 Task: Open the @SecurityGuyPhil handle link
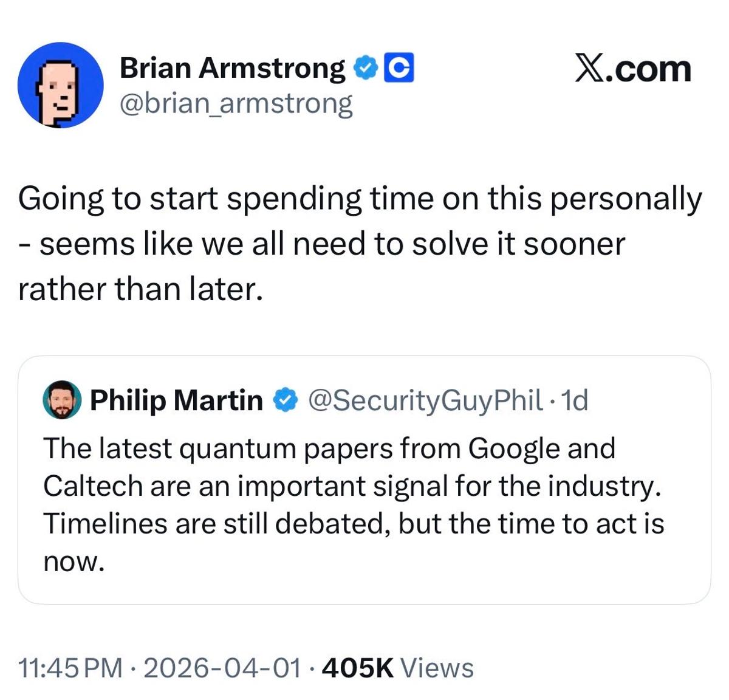click(x=424, y=400)
